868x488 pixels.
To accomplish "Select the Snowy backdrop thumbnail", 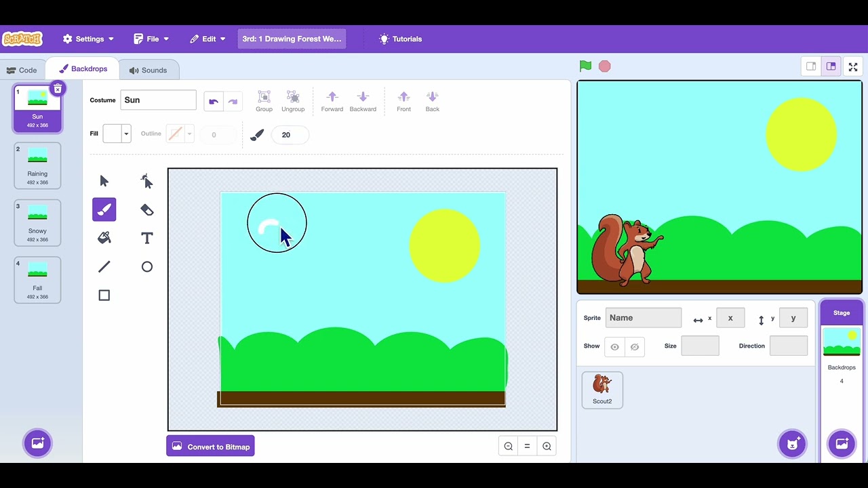I will (37, 222).
